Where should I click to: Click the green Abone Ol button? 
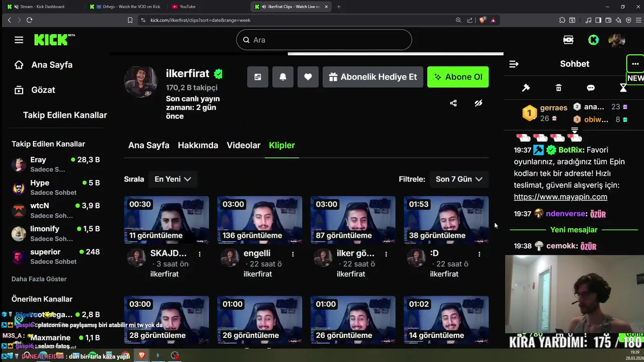(458, 77)
